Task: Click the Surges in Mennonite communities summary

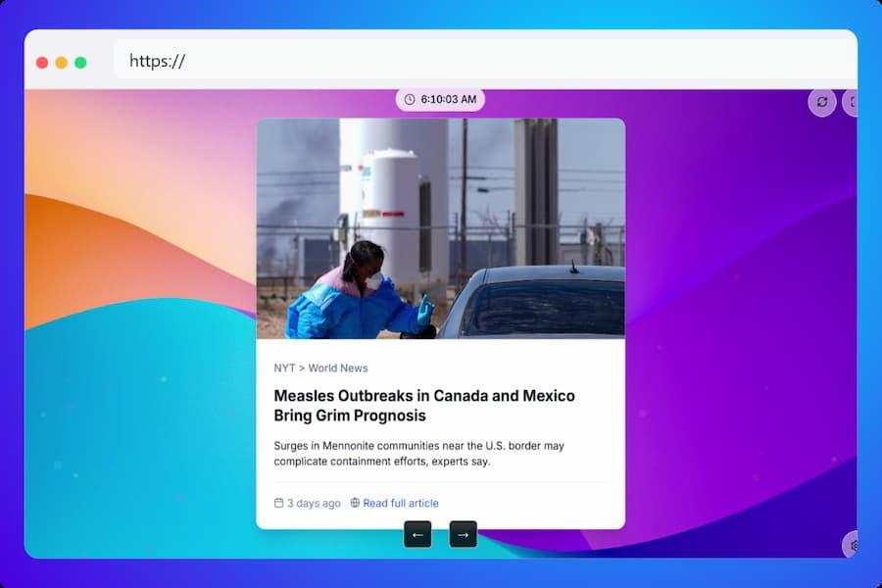Action: tap(418, 454)
